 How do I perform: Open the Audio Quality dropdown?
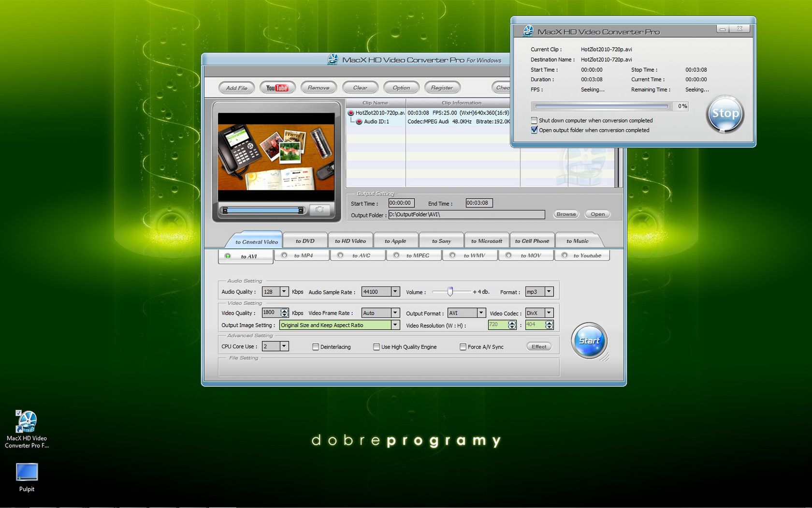tap(284, 292)
